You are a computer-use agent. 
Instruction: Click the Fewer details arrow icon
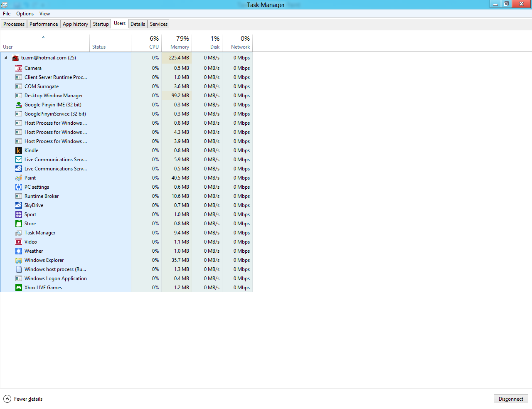[7, 399]
